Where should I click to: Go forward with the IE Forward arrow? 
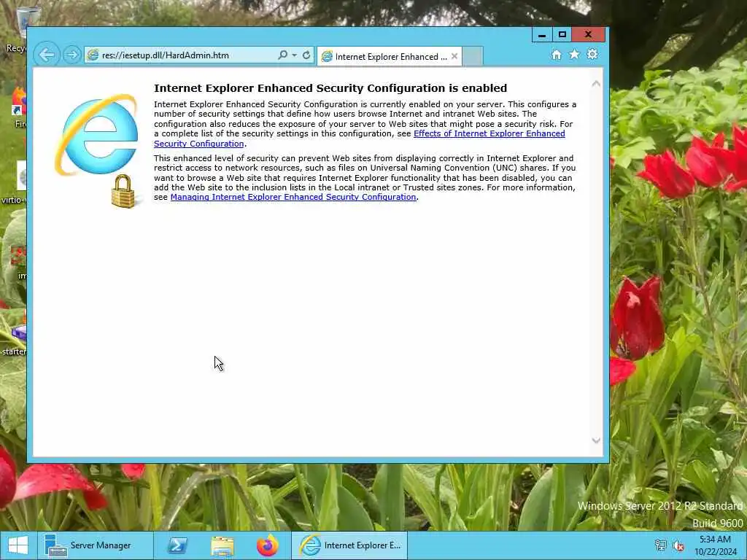pos(72,55)
